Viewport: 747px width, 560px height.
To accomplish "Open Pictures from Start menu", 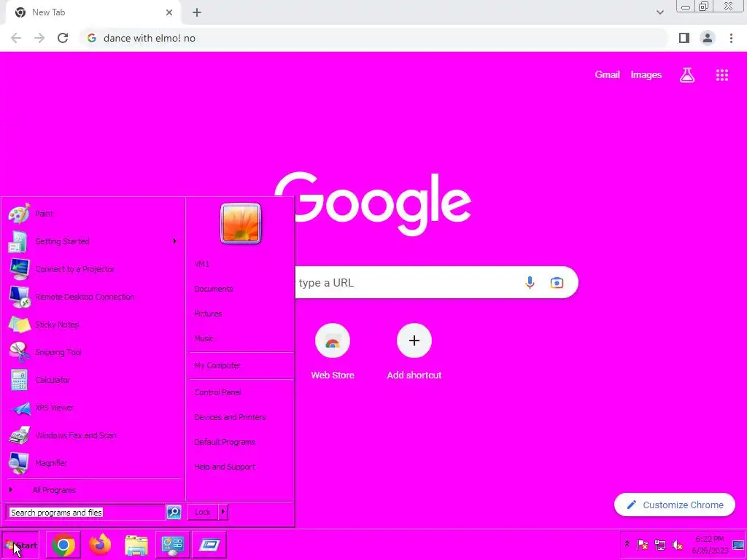I will (208, 314).
